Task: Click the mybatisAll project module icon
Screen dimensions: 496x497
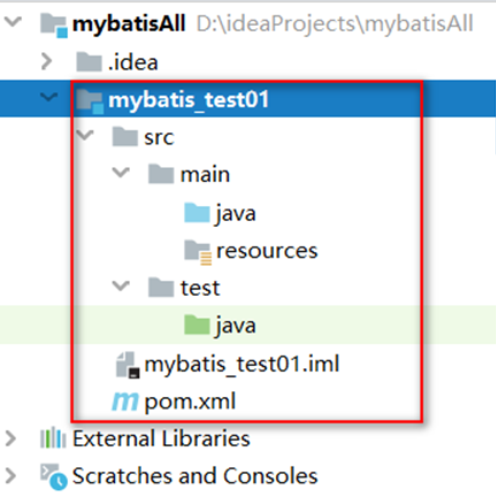Action: click(54, 25)
